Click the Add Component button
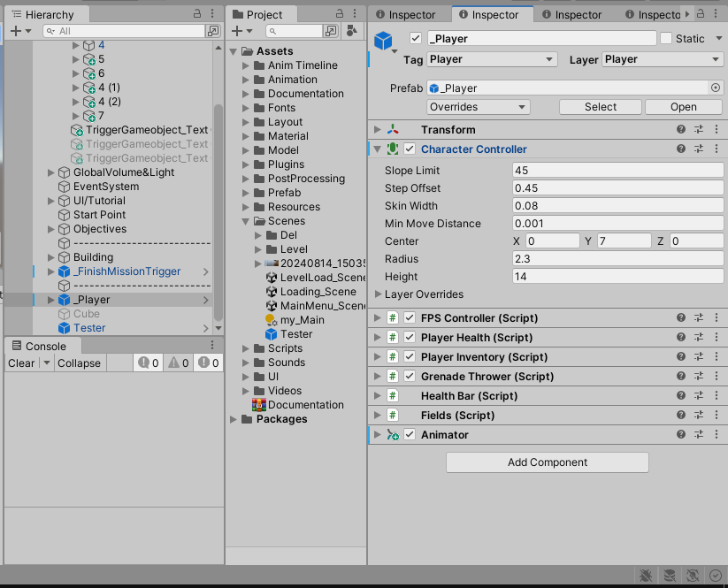This screenshot has height=588, width=728. (x=547, y=462)
